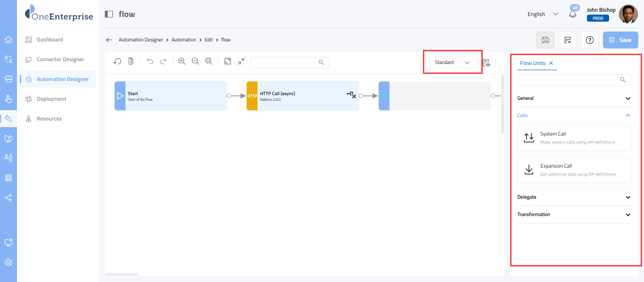Screen dimensions: 644x282
Task: Open the Standard view dropdown
Action: [453, 62]
